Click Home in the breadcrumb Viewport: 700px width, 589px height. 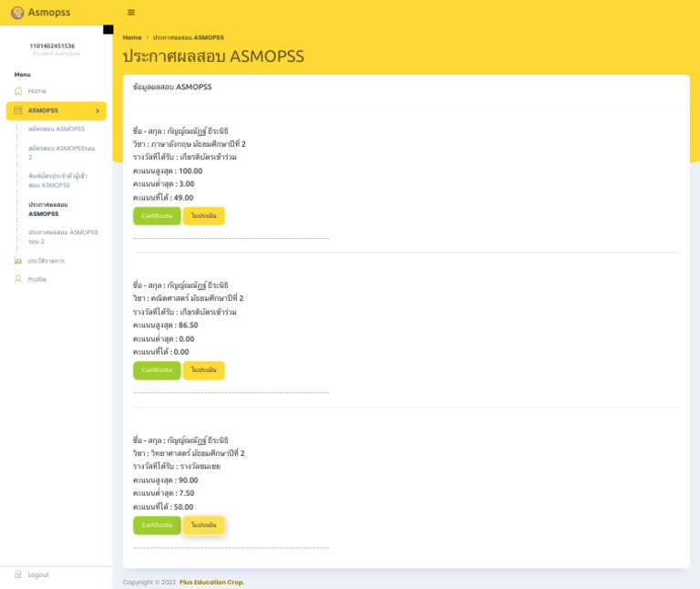132,37
